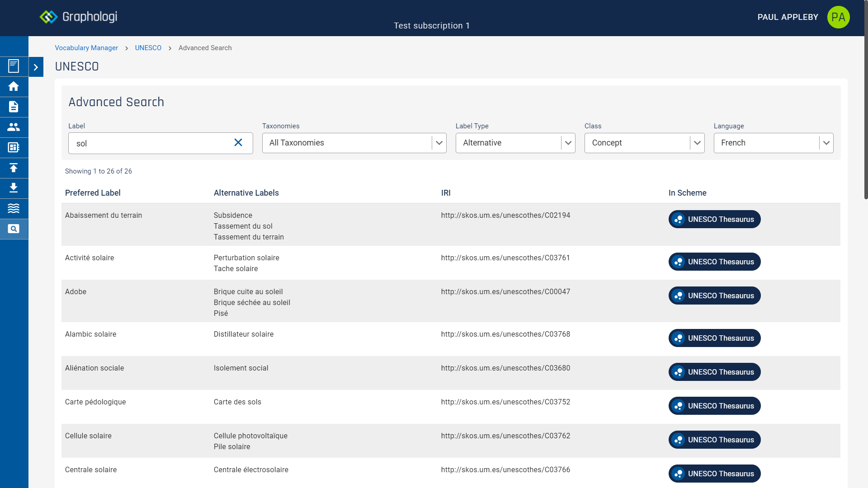Expand the sidebar with chevron arrow
868x488 pixels.
point(36,67)
